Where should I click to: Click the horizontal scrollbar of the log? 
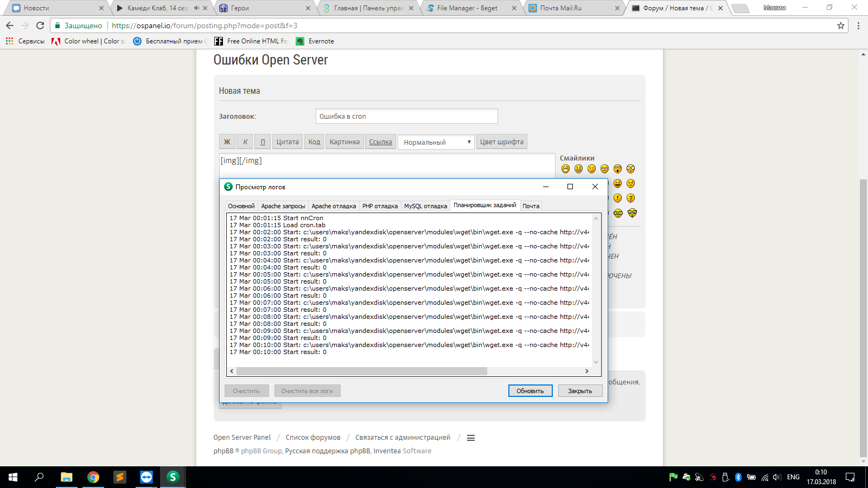click(x=362, y=371)
